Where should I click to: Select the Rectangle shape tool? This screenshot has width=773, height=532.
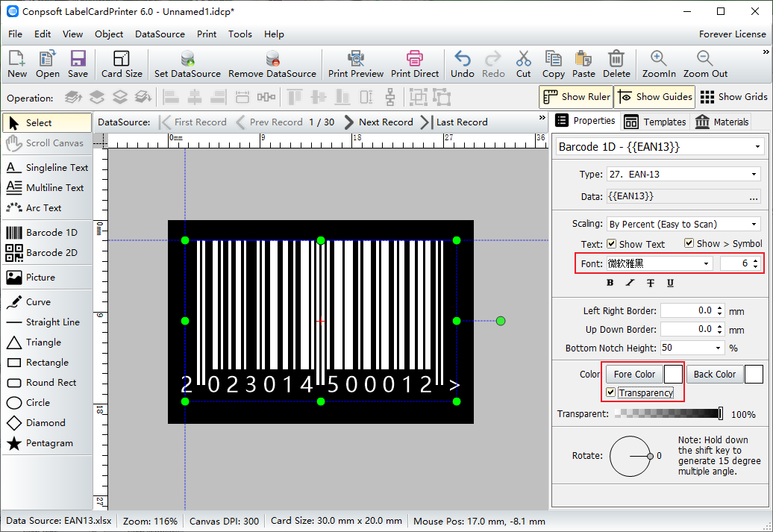[47, 363]
